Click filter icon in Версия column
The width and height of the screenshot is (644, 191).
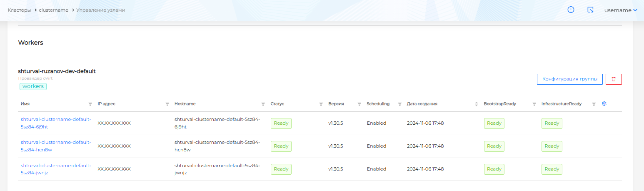(x=359, y=104)
